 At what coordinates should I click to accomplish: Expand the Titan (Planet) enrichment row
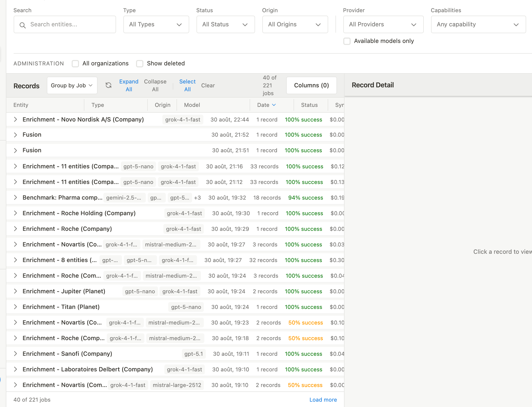click(15, 307)
